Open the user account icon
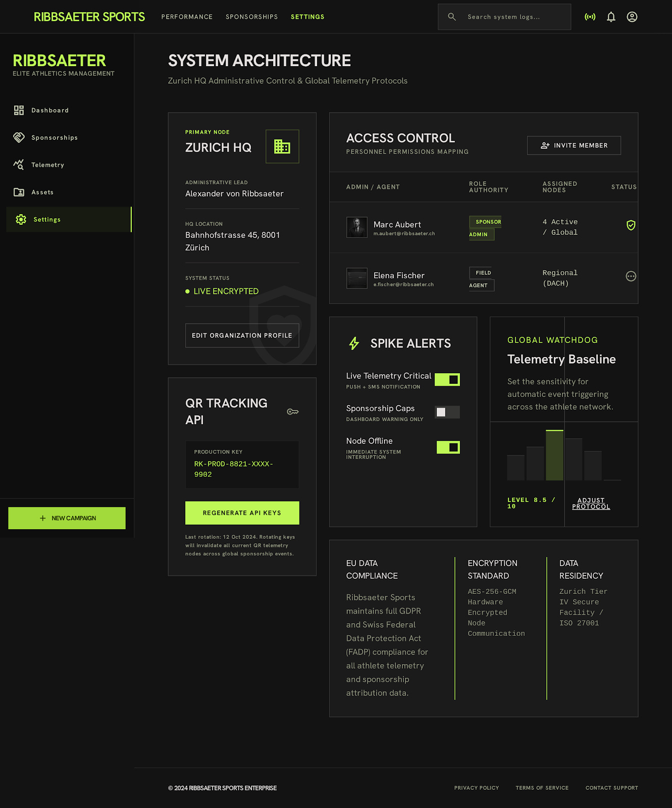The image size is (672, 808). coord(632,17)
